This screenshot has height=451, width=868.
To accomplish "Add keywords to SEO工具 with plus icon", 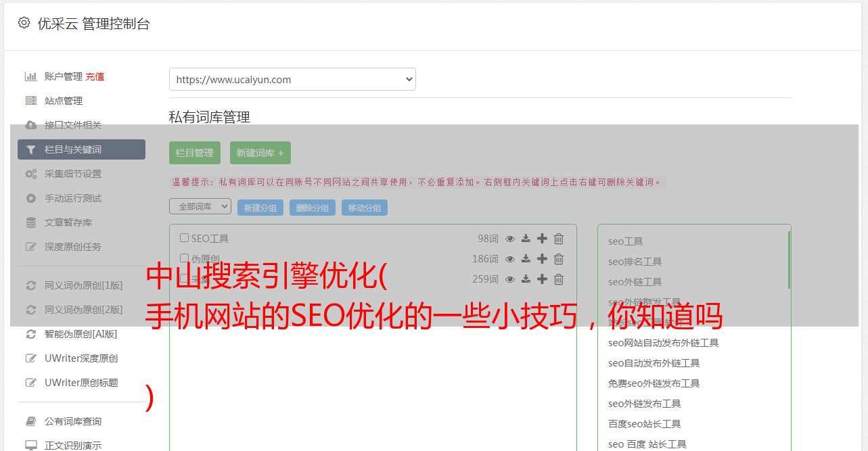I will 542,239.
